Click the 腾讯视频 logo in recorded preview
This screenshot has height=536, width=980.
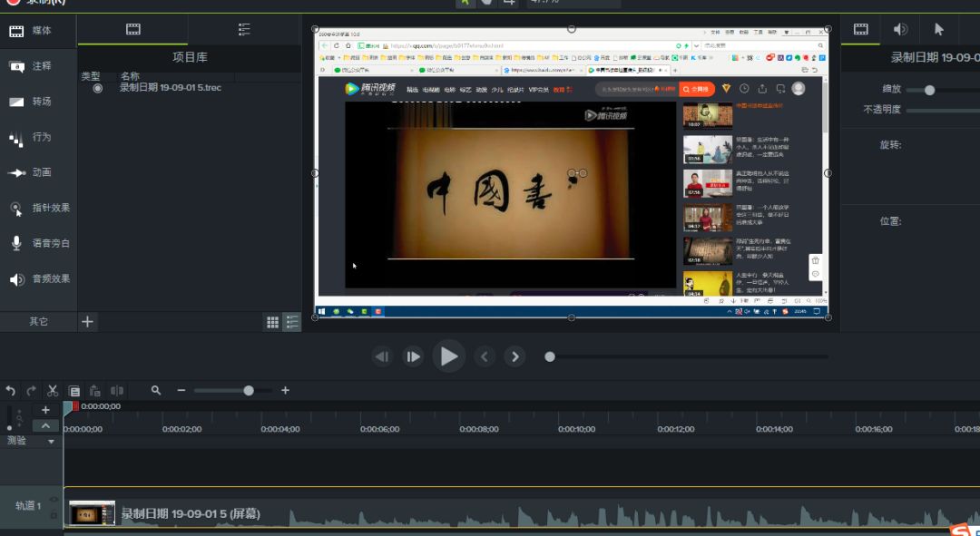369,89
